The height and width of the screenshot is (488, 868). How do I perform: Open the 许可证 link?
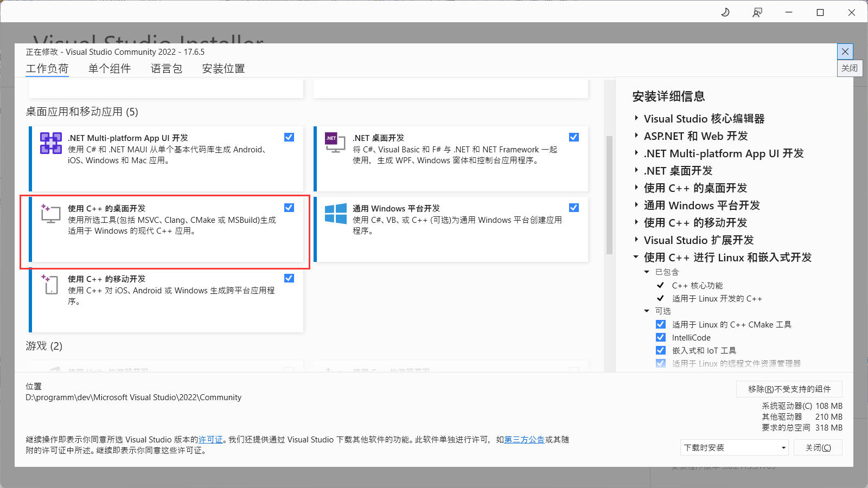(x=210, y=439)
